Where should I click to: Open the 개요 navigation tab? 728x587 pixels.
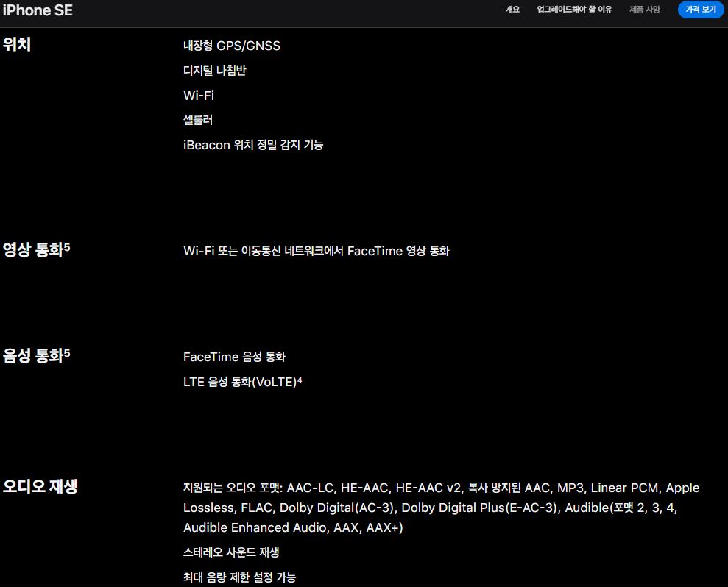click(512, 10)
